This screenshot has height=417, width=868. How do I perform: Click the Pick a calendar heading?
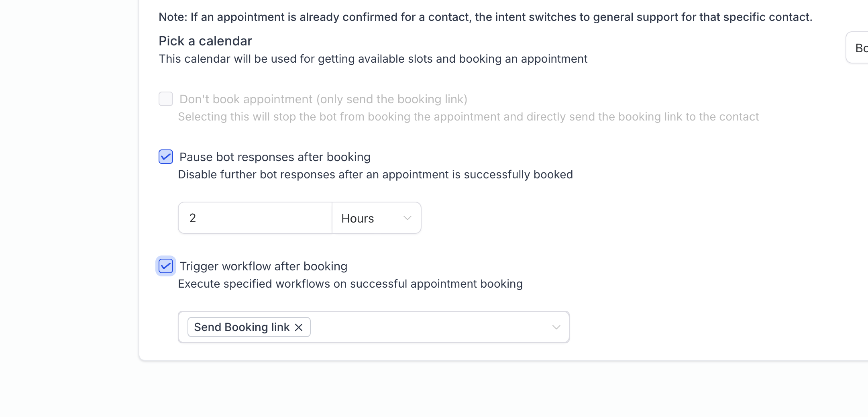205,41
